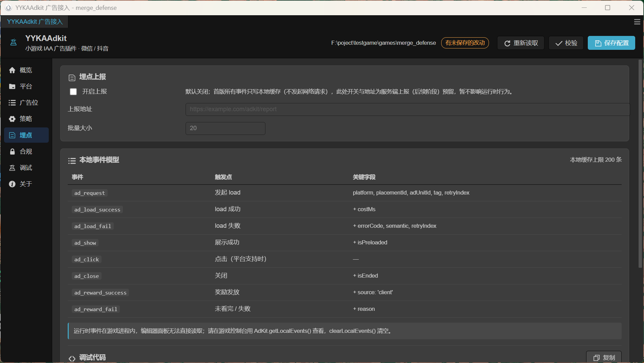Click the project path F:\poject\testgame\games\merge_defense
Viewport: 644px width, 363px height.
(x=384, y=43)
